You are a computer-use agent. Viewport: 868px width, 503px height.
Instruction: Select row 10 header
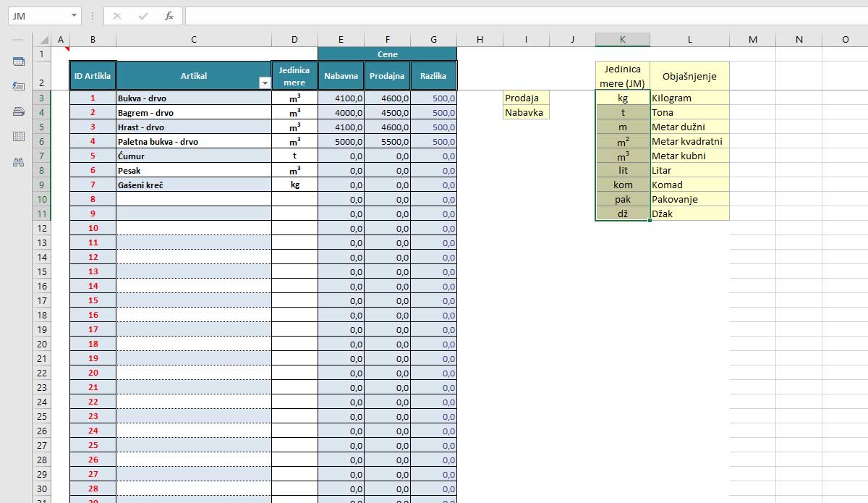(x=41, y=199)
